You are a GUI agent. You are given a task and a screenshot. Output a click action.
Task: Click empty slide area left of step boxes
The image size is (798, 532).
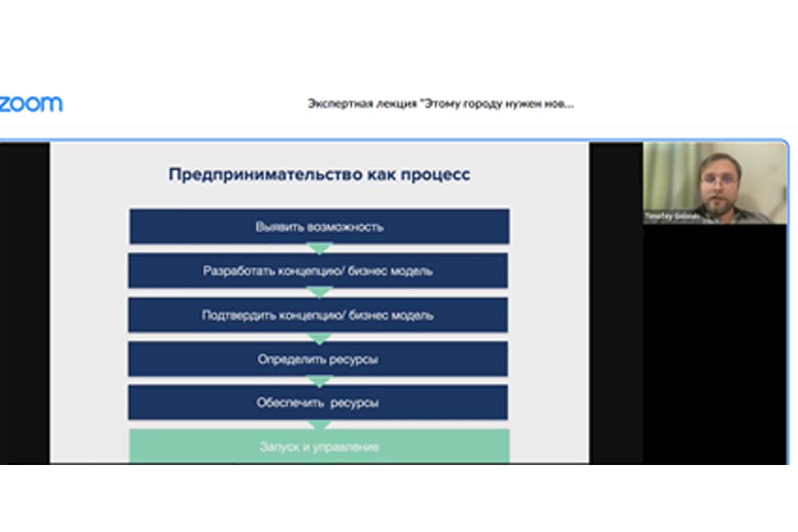(x=88, y=319)
